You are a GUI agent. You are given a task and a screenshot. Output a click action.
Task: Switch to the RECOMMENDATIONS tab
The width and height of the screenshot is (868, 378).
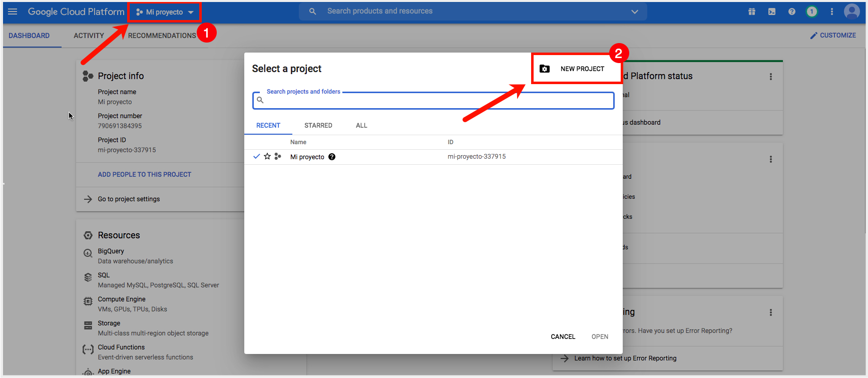tap(162, 36)
